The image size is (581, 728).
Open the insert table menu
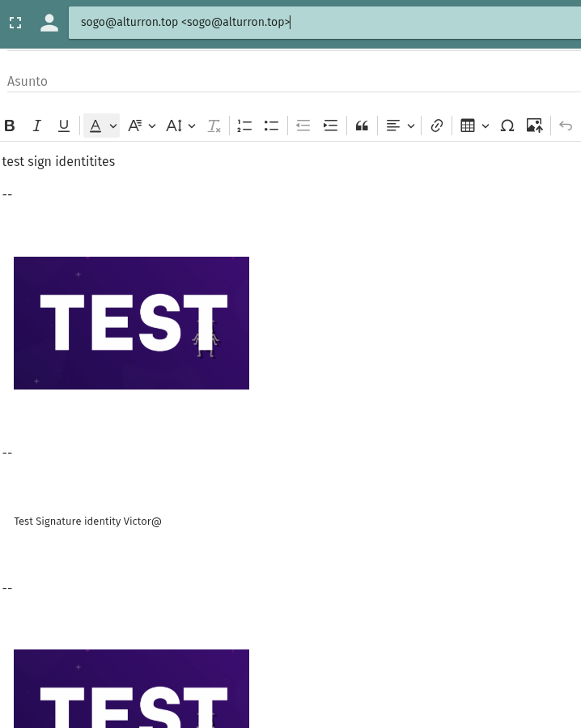pos(474,126)
